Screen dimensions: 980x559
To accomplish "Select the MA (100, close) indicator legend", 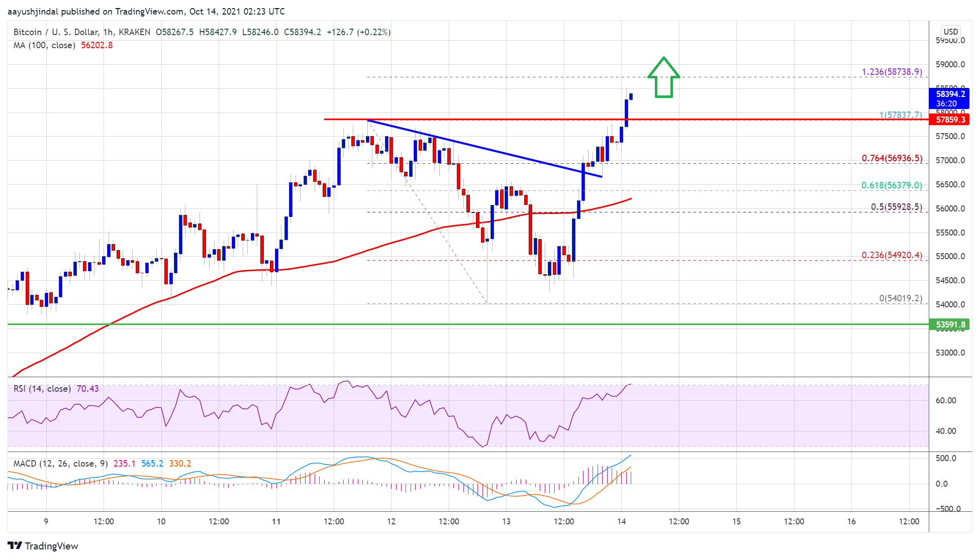I will click(x=44, y=45).
